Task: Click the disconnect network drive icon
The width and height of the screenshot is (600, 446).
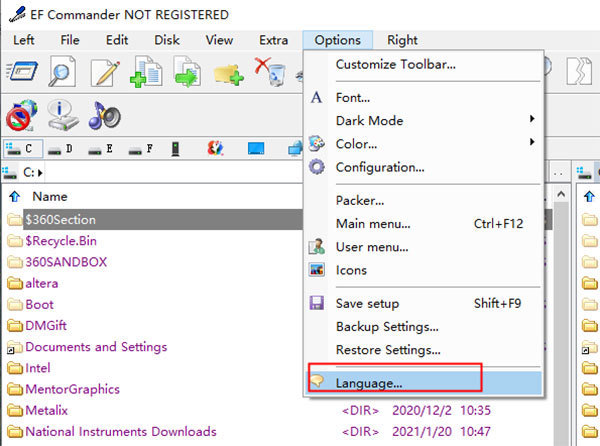Action: pos(21,116)
